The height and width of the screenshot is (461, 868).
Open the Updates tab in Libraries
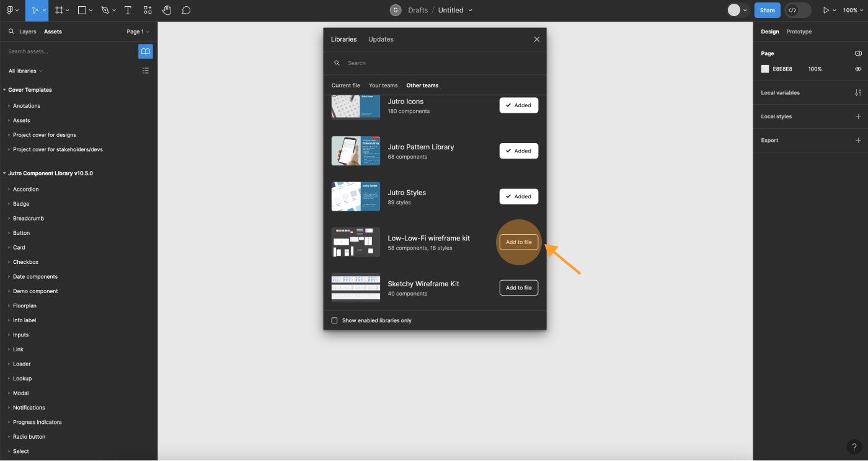(381, 39)
